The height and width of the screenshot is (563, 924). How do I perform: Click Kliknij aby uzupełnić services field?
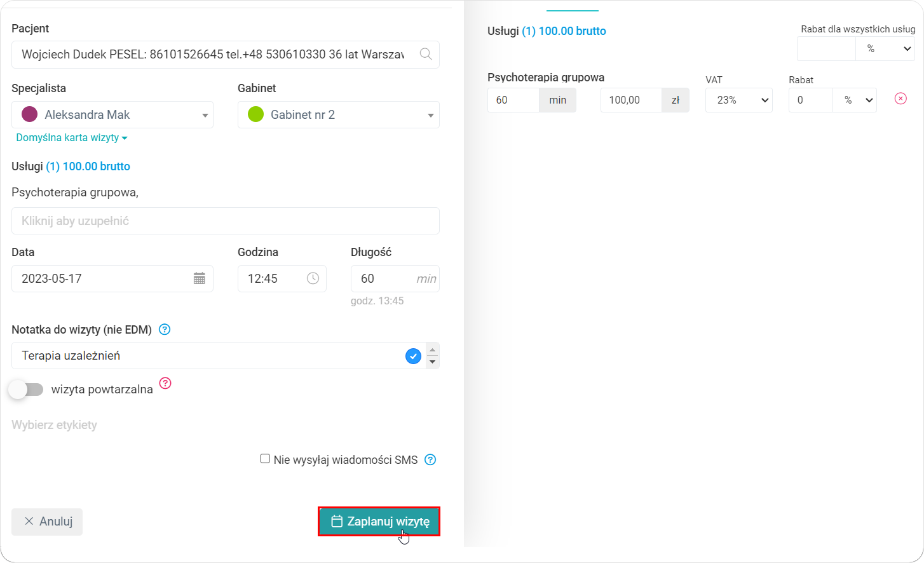coord(226,220)
